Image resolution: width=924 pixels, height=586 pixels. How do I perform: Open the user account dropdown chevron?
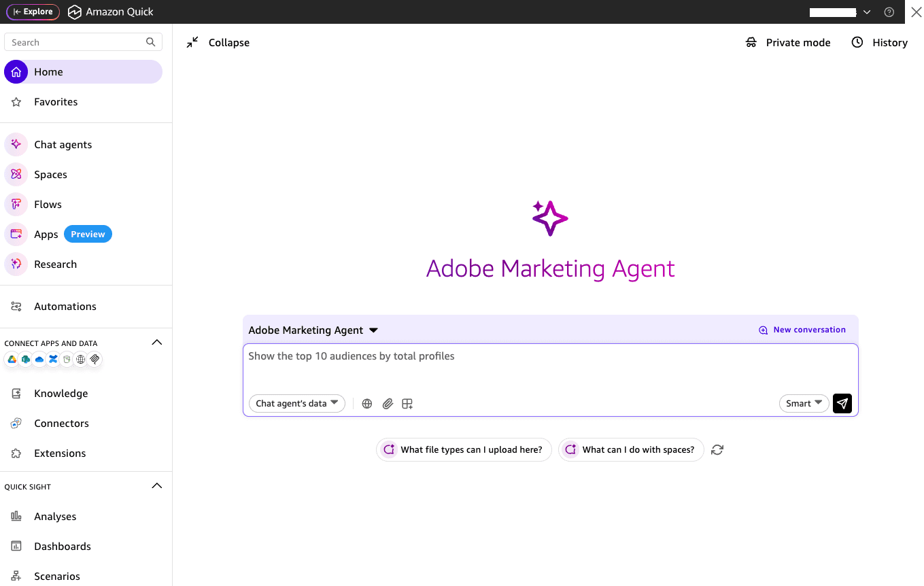tap(867, 12)
